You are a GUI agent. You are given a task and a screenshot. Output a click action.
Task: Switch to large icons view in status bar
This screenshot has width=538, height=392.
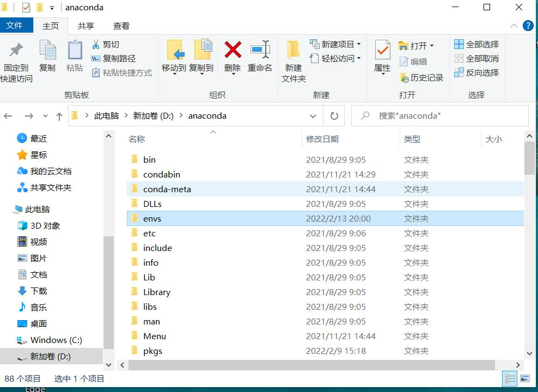pyautogui.click(x=525, y=378)
